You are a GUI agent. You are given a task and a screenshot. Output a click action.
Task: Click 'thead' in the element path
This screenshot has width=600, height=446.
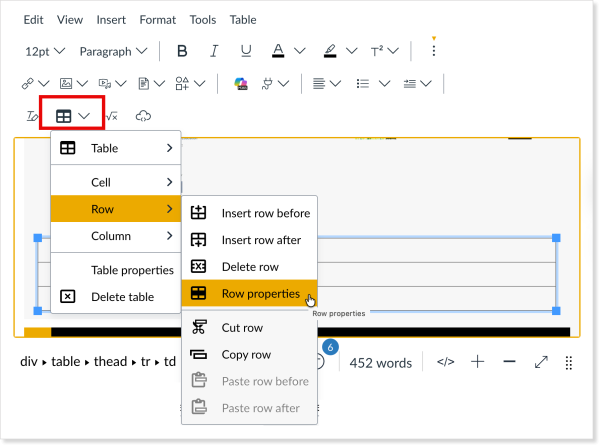(110, 361)
